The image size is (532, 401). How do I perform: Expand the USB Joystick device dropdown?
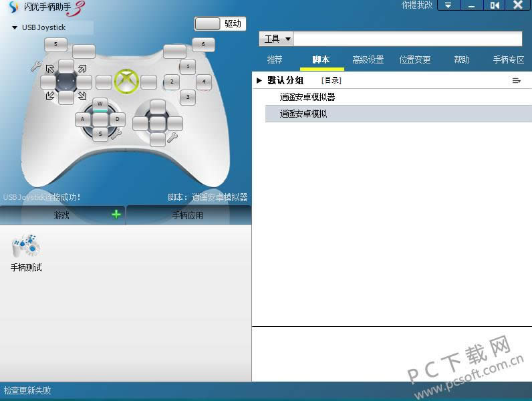15,28
